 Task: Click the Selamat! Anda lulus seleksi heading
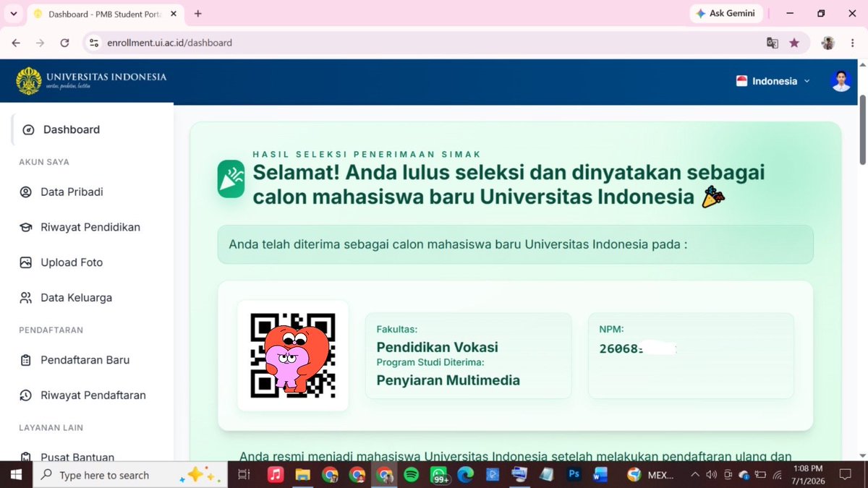[509, 184]
